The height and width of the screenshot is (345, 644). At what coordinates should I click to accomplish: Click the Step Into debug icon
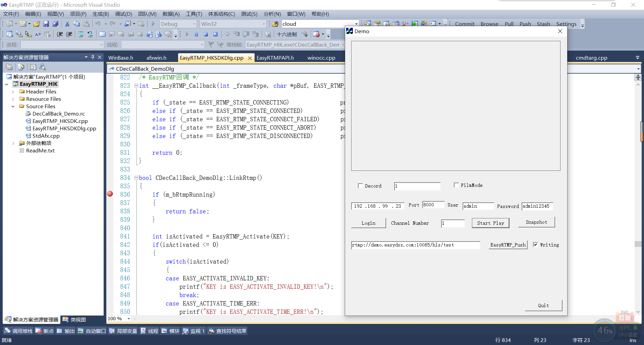236,34
